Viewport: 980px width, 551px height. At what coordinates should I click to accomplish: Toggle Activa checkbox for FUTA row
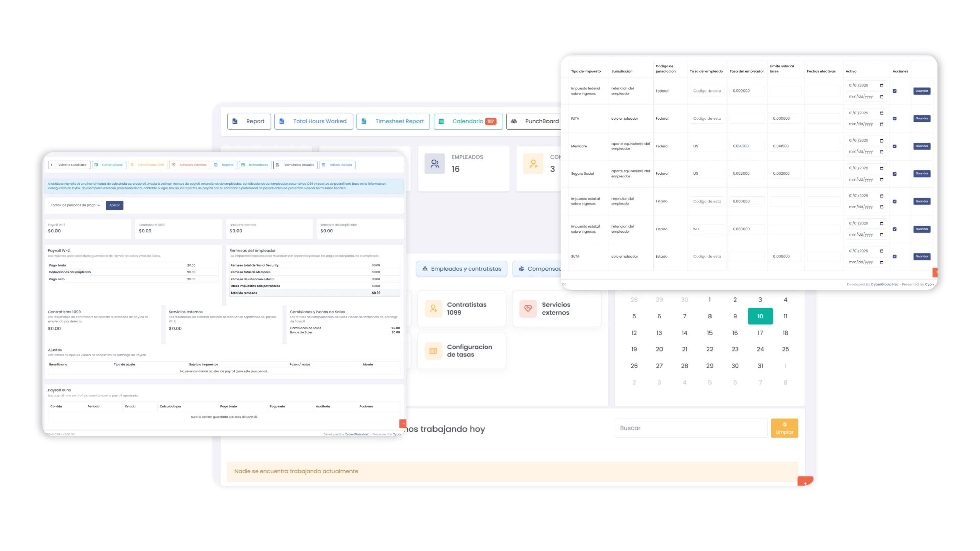tap(894, 119)
